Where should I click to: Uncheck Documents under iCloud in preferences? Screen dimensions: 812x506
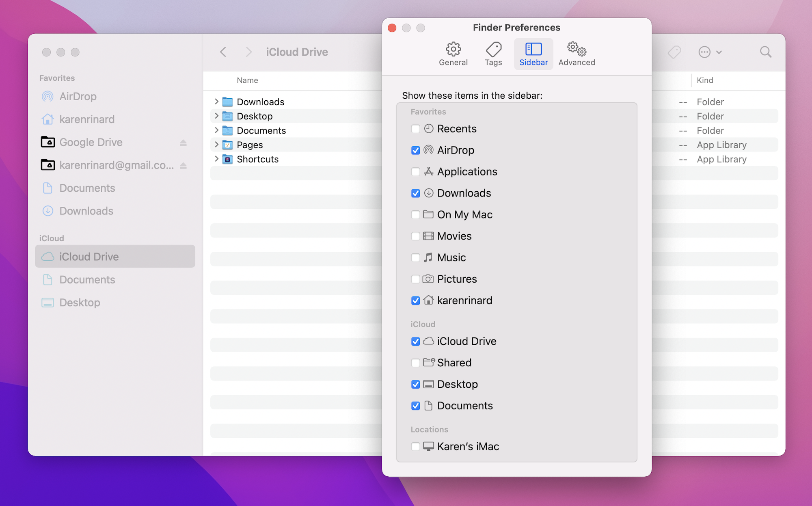tap(415, 406)
